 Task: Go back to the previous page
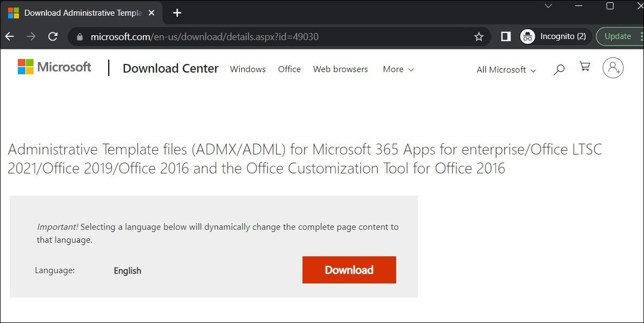click(9, 37)
